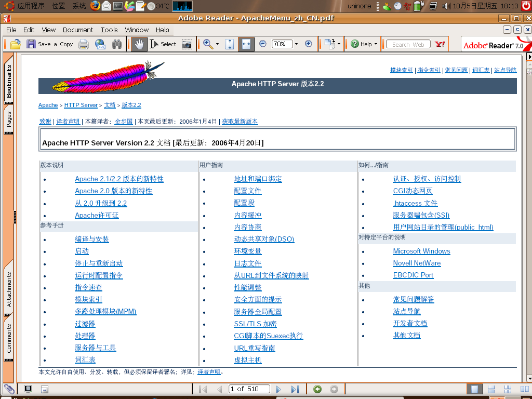Open the 系统 menu in top panel
Viewport: 532px width, 399px height.
pos(79,6)
